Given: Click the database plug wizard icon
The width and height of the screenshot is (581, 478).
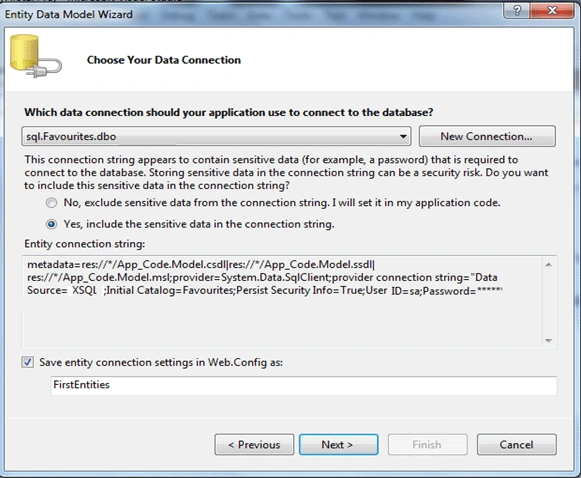Looking at the screenshot, I should click(36, 56).
